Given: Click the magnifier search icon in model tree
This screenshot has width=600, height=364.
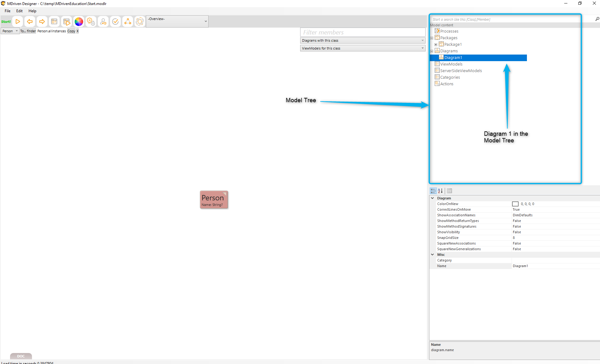Looking at the screenshot, I should (x=597, y=19).
